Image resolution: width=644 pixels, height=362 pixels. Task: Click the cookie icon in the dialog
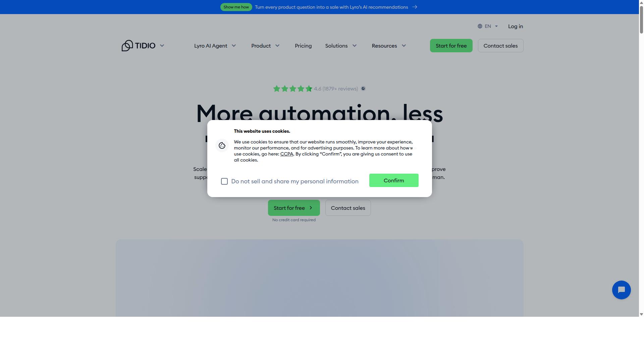click(x=222, y=145)
